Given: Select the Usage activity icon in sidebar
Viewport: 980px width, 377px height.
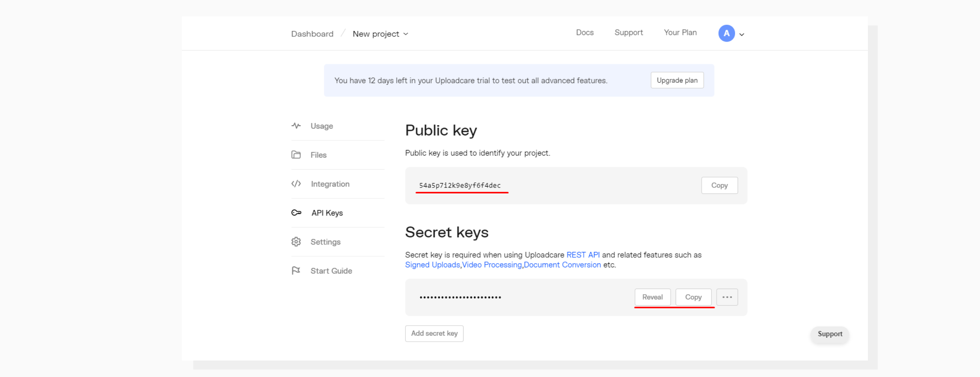Looking at the screenshot, I should tap(296, 126).
